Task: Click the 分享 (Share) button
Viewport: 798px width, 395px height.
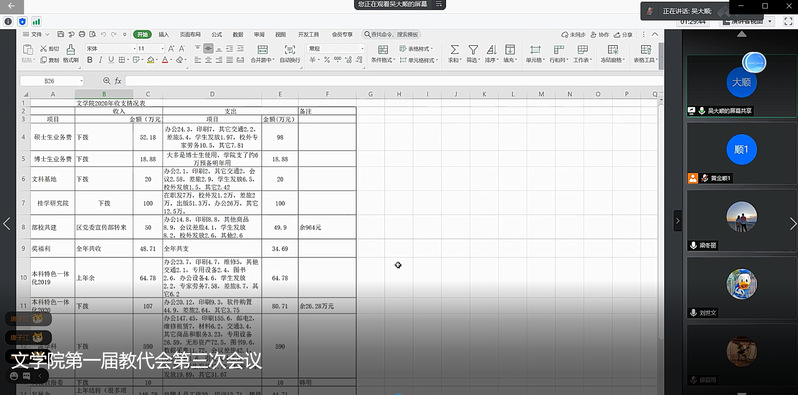Action: tap(624, 35)
